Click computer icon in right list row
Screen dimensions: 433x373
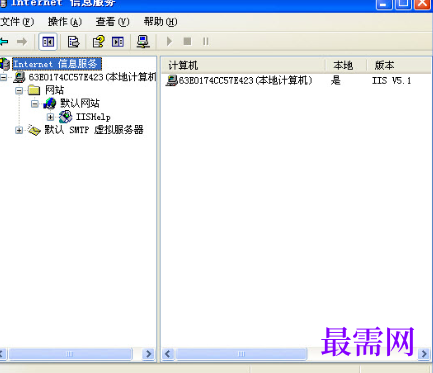(x=172, y=80)
